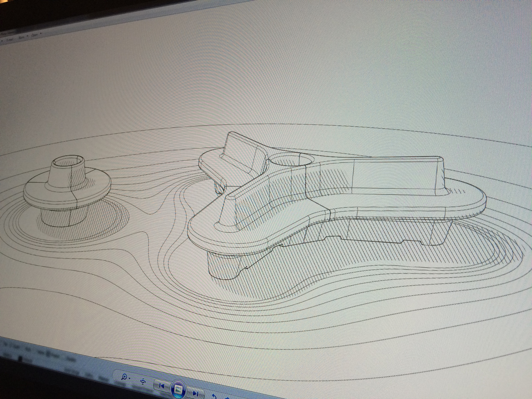The height and width of the screenshot is (399, 532).
Task: Click the Open toolbar button
Action: tap(34, 35)
